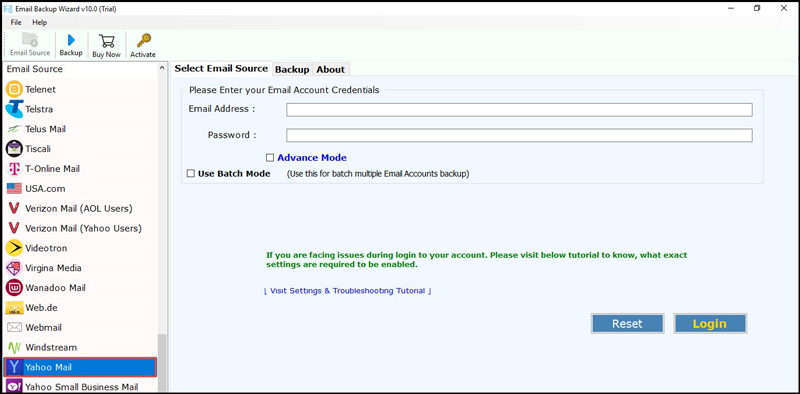Click the USA.com flag icon
The image size is (800, 394).
point(14,189)
